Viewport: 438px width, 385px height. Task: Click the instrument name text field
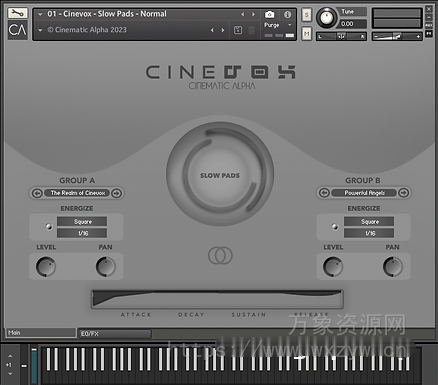pyautogui.click(x=107, y=14)
